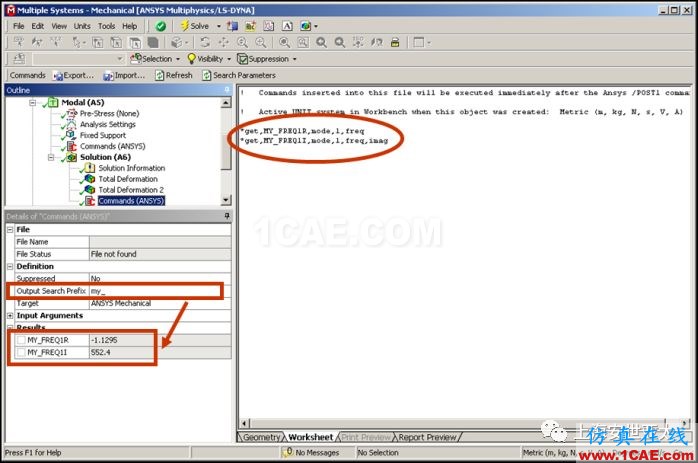The height and width of the screenshot is (463, 698).
Task: Open the Visibility dropdown
Action: pos(209,59)
